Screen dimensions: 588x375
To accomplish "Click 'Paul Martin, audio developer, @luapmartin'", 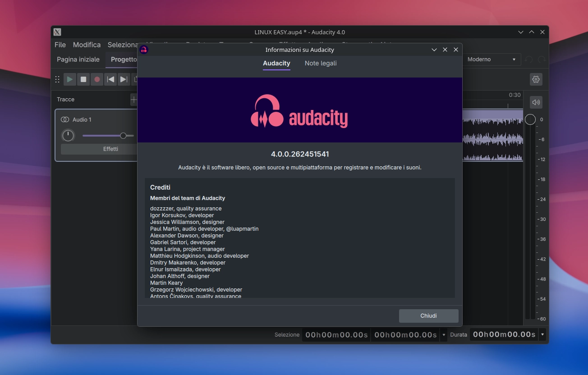I will point(204,229).
